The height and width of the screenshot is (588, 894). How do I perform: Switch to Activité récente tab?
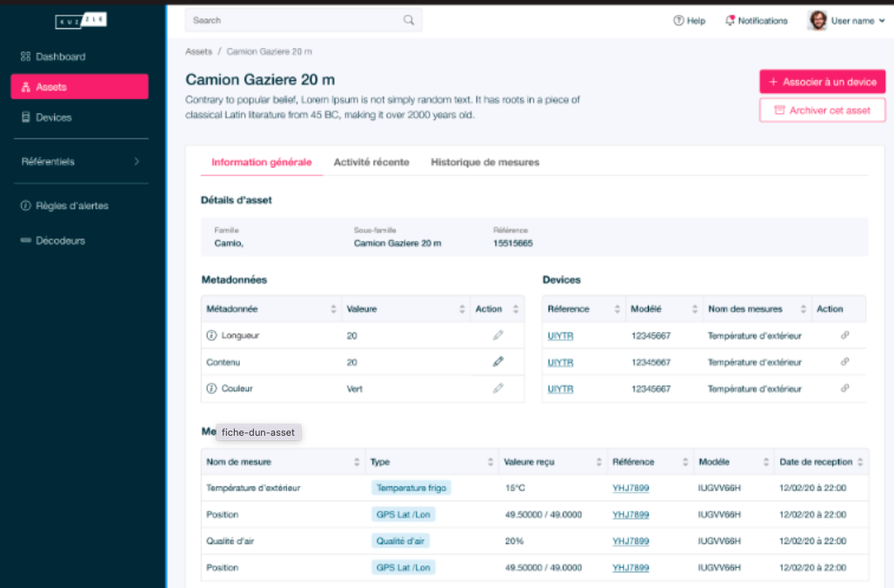point(371,162)
